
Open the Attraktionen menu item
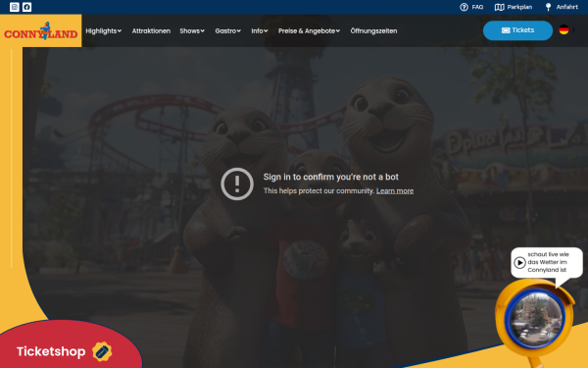coord(151,30)
